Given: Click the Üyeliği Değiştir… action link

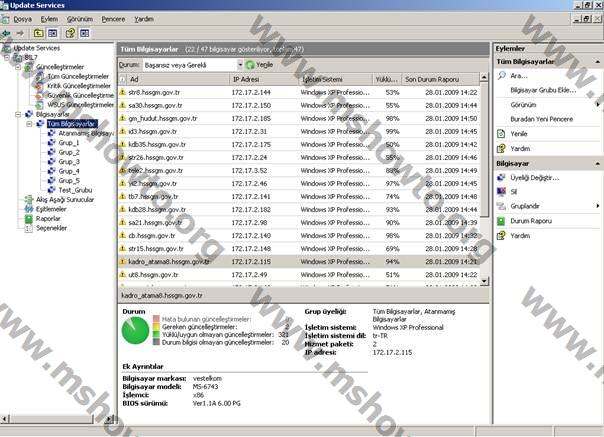Looking at the screenshot, I should click(535, 178).
